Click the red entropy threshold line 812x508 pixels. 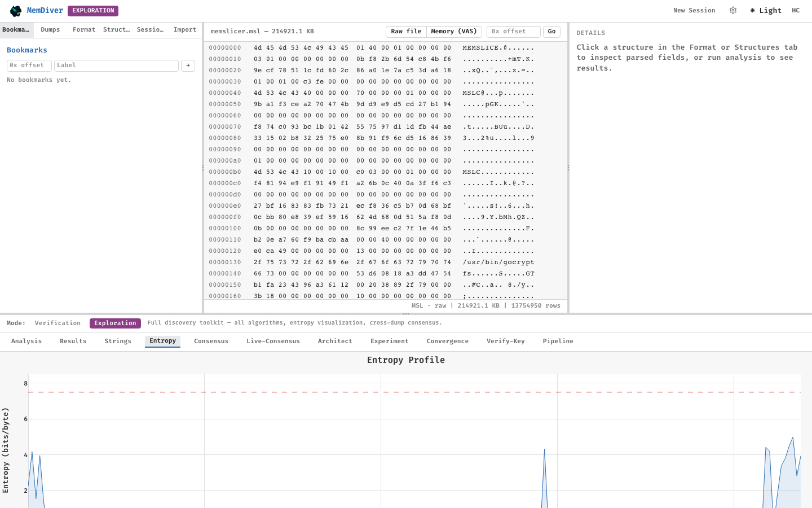tap(414, 392)
